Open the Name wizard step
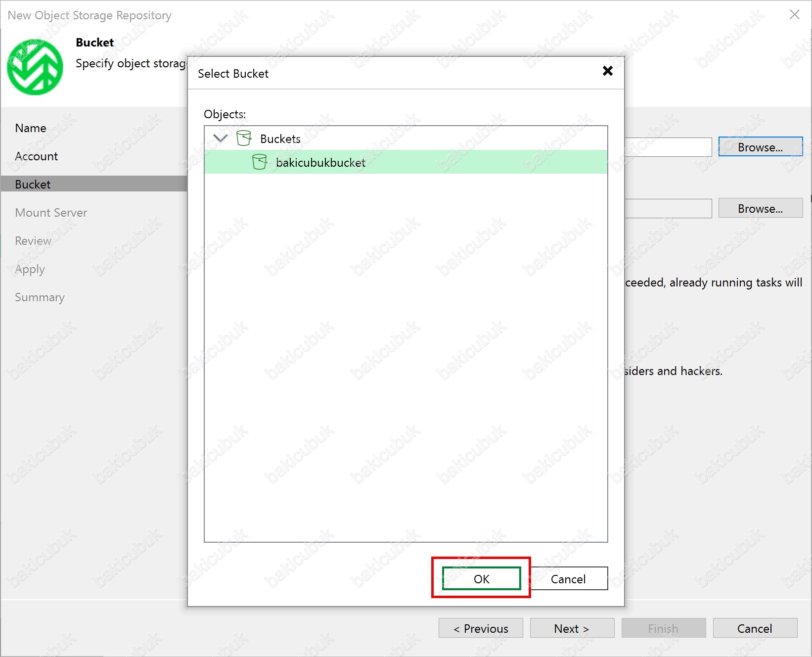Image resolution: width=812 pixels, height=657 pixels. click(x=31, y=128)
